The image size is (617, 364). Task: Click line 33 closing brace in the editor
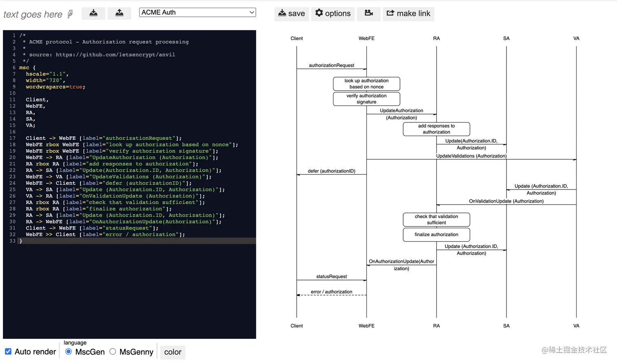click(x=20, y=240)
